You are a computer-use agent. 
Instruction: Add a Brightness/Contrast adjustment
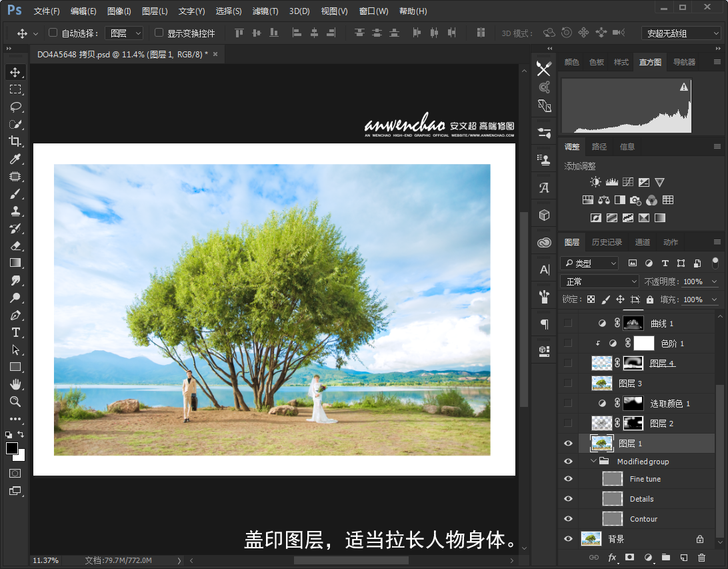[595, 182]
